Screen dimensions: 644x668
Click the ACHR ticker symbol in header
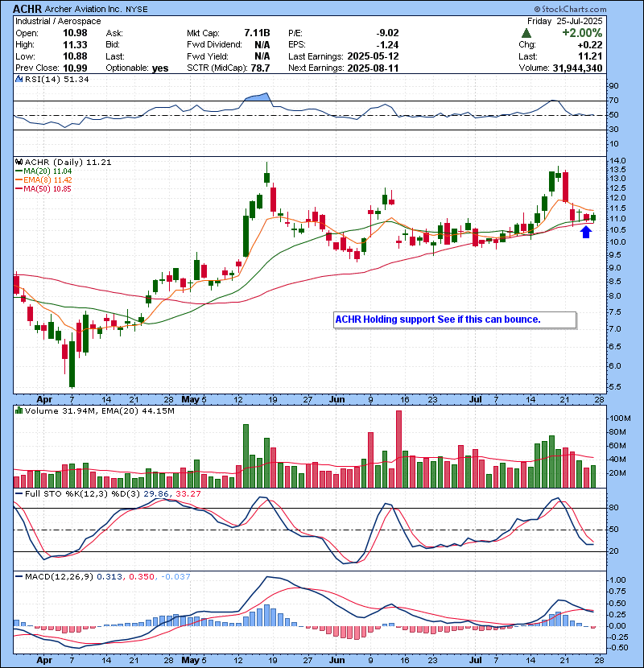click(x=27, y=9)
